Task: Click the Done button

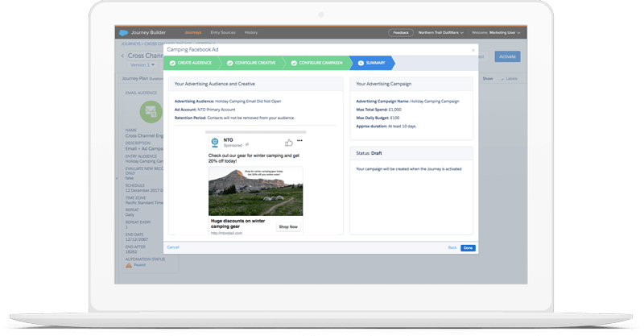Action: 468,247
